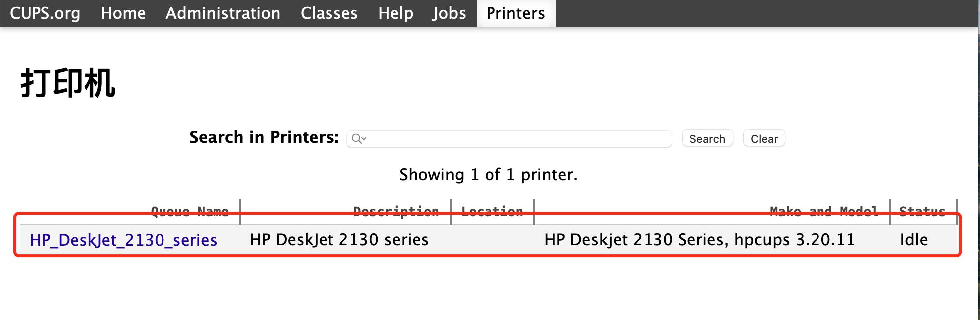The height and width of the screenshot is (320, 980).
Task: Go to the Home tab
Action: [x=123, y=13]
